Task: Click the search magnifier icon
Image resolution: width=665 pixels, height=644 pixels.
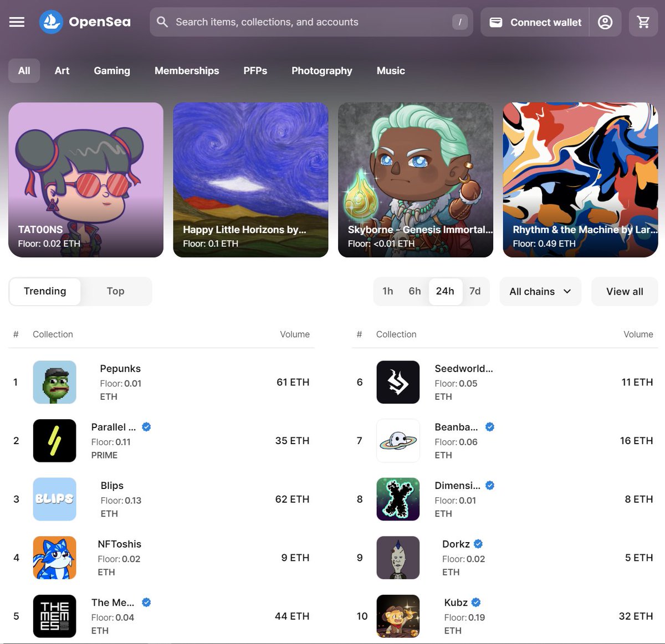Action: pyautogui.click(x=162, y=22)
